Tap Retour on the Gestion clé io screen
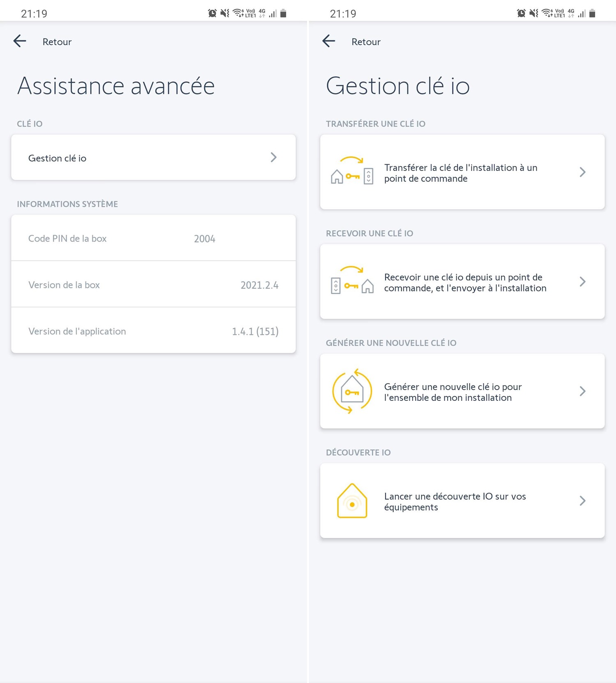Image resolution: width=616 pixels, height=683 pixels. pos(366,41)
